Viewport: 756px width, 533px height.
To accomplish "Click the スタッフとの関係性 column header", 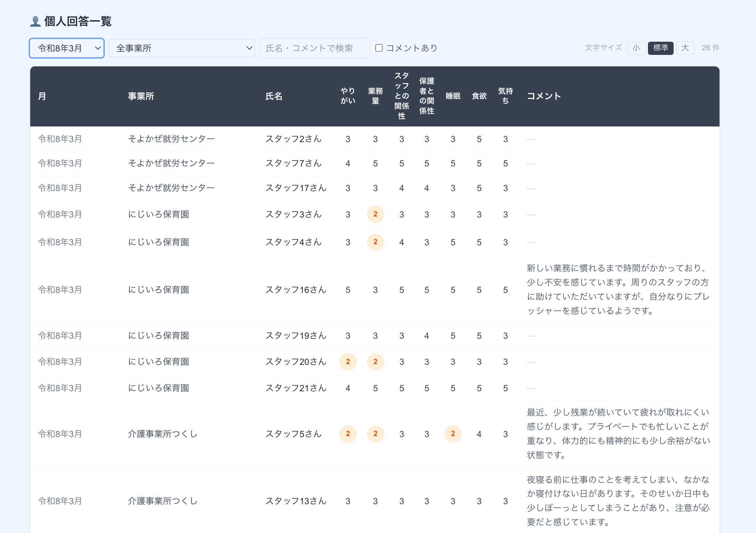I will (402, 96).
